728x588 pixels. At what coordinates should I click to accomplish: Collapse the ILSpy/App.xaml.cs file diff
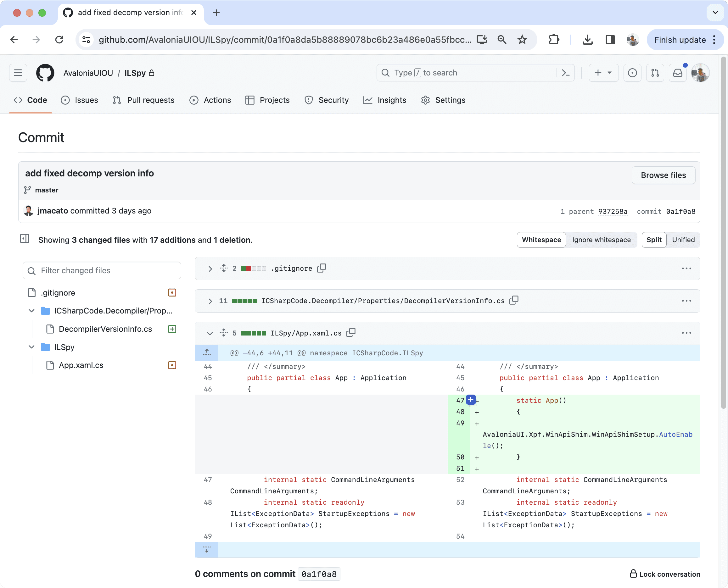[210, 333]
